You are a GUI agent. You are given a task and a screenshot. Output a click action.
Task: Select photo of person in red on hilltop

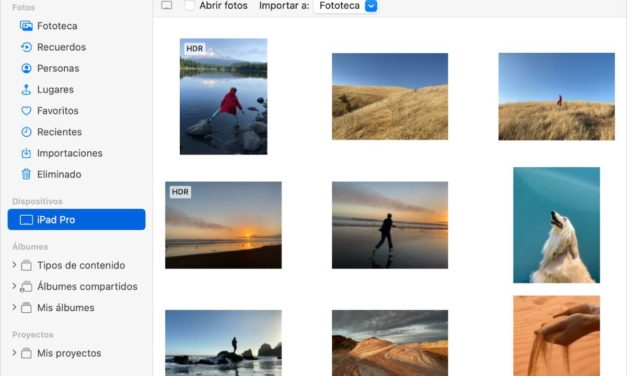(557, 96)
